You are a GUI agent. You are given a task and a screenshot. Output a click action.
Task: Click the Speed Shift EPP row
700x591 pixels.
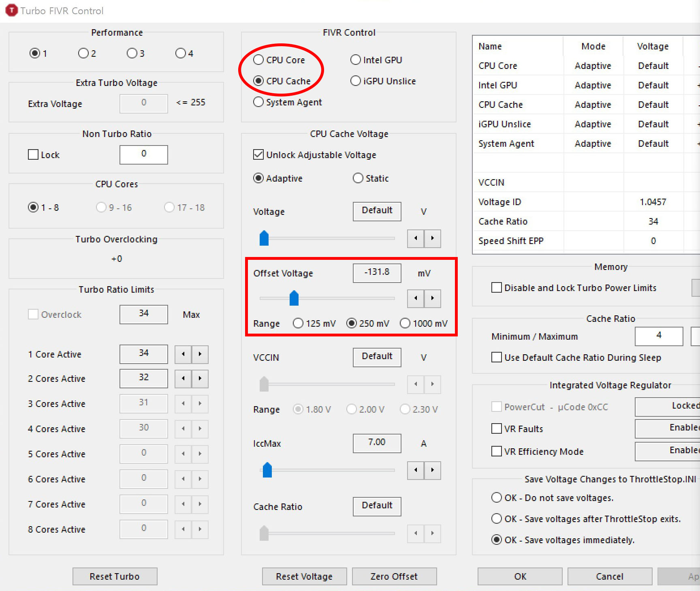coord(586,241)
